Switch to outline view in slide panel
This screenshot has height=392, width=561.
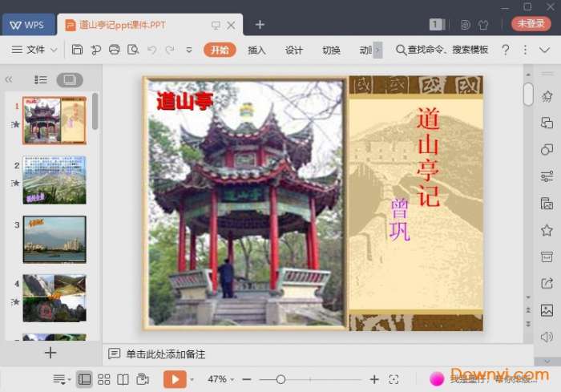[41, 80]
